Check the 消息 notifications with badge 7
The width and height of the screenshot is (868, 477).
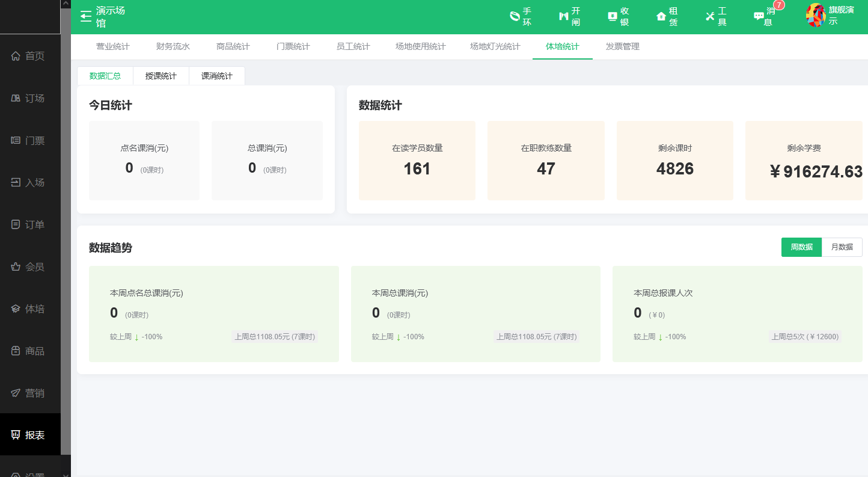(764, 16)
